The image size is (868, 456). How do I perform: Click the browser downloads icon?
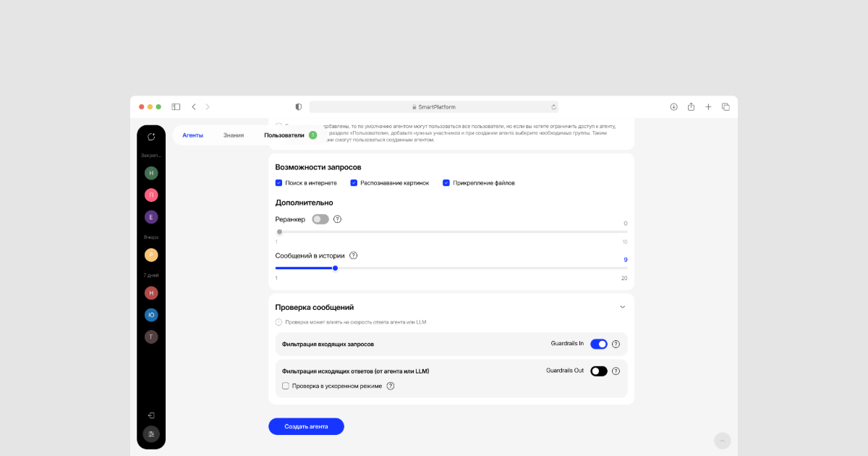point(673,106)
